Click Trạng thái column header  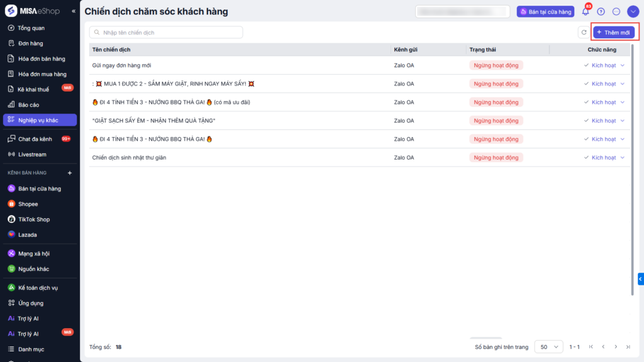(482, 50)
